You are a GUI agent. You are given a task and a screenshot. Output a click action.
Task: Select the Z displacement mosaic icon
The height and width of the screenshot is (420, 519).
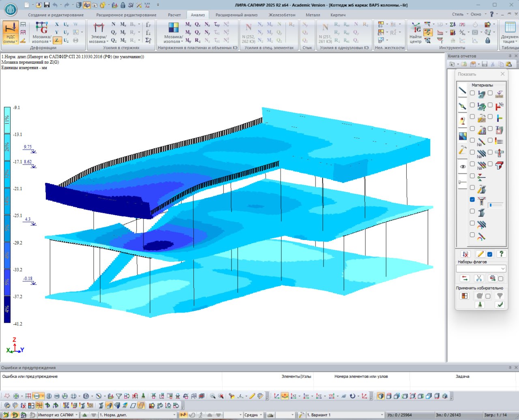click(57, 40)
